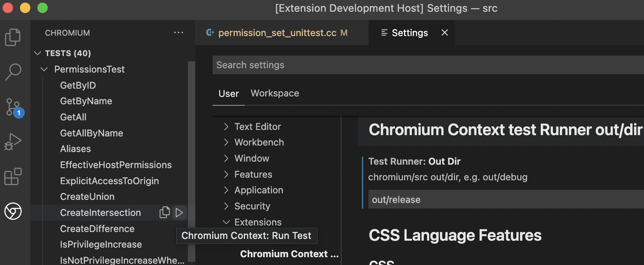Expand the Features settings category
Screen dimensions: 644x265
226,174
